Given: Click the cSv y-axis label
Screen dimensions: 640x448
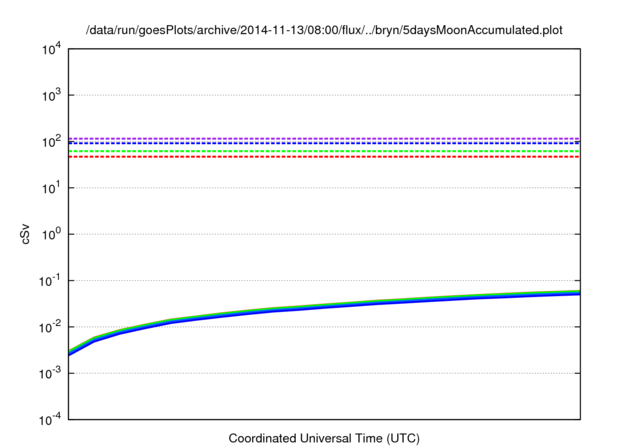Looking at the screenshot, I should [26, 234].
